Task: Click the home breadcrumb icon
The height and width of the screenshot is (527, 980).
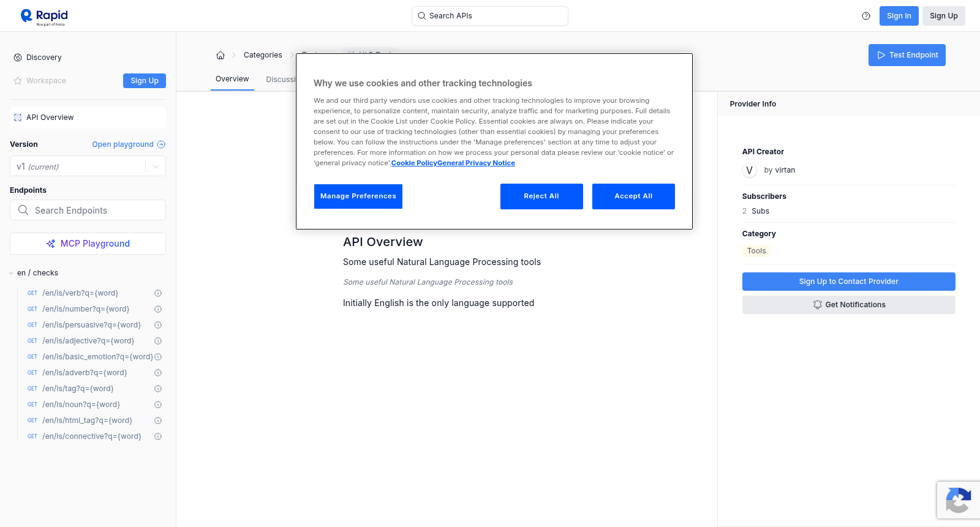Action: pyautogui.click(x=221, y=55)
